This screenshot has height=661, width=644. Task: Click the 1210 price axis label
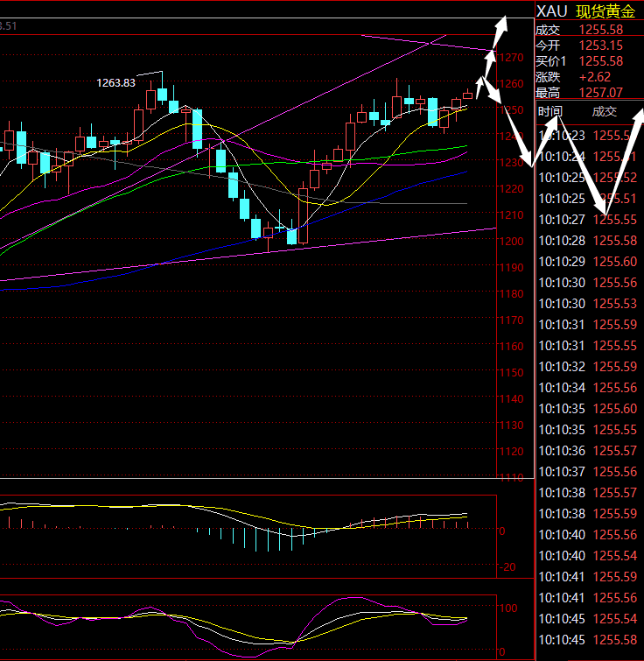pyautogui.click(x=511, y=215)
